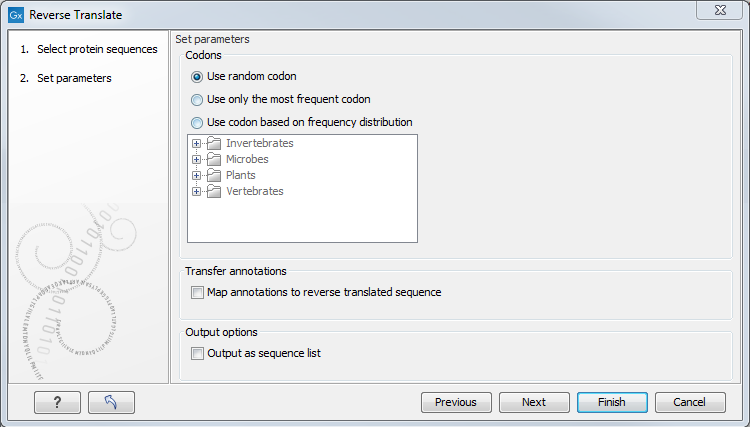Click the Gx application icon in title bar
This screenshot has height=427, width=750.
[15, 15]
